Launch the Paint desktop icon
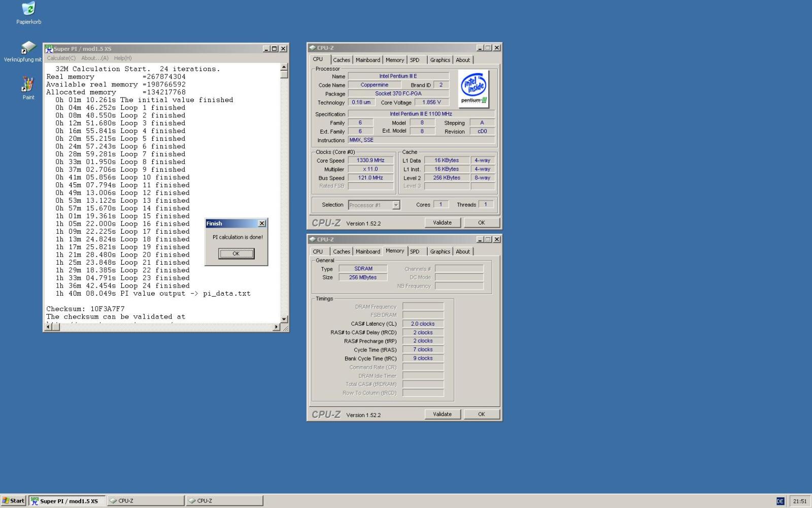Viewport: 812px width, 508px height. [x=28, y=84]
